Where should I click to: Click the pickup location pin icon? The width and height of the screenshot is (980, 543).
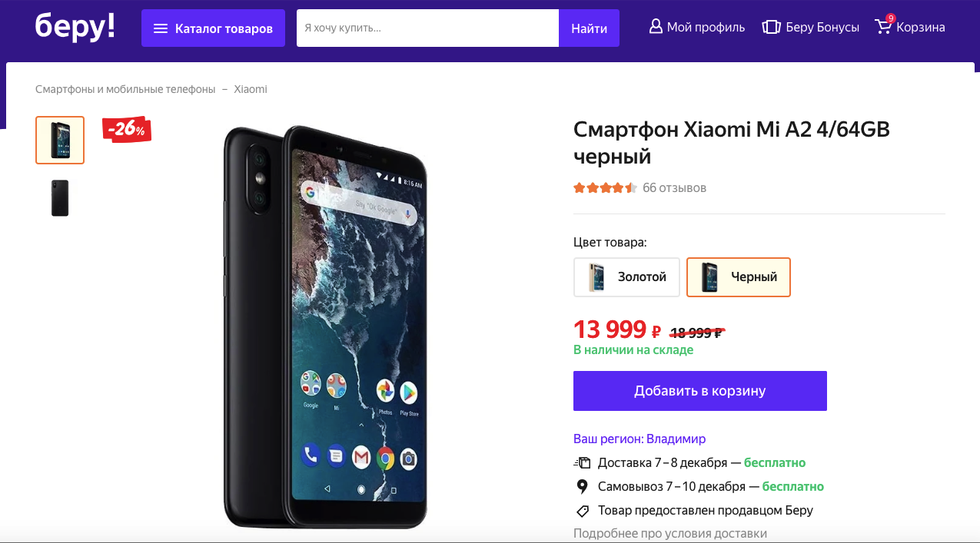click(582, 486)
